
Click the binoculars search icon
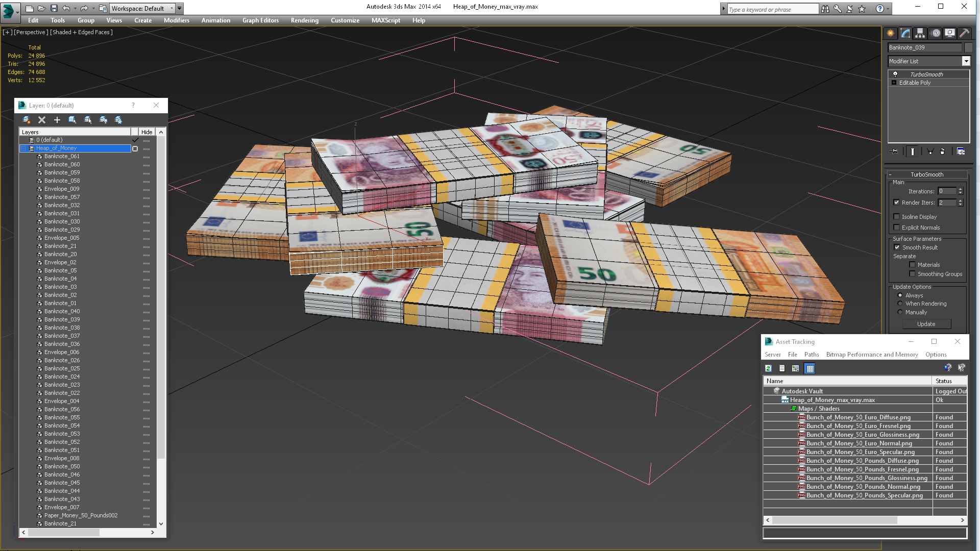coord(825,9)
